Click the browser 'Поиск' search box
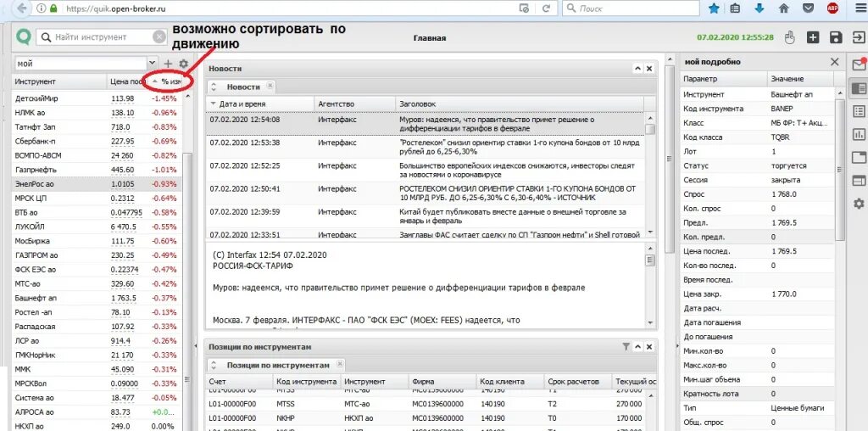868x431 pixels. 631,8
